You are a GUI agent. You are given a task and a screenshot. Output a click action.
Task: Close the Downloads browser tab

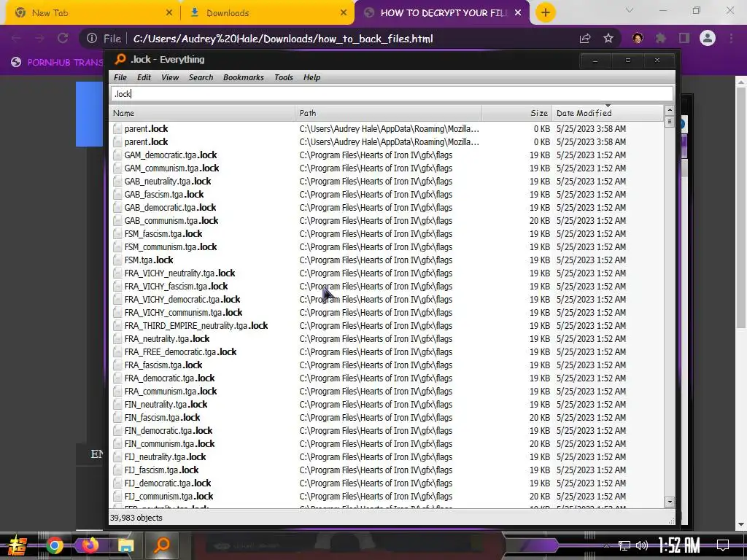point(343,13)
